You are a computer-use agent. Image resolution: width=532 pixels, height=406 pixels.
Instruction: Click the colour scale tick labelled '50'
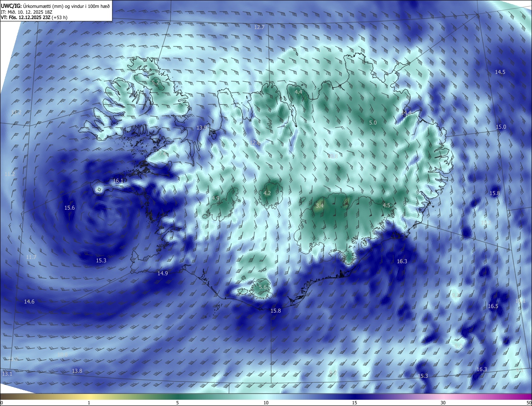point(529,403)
